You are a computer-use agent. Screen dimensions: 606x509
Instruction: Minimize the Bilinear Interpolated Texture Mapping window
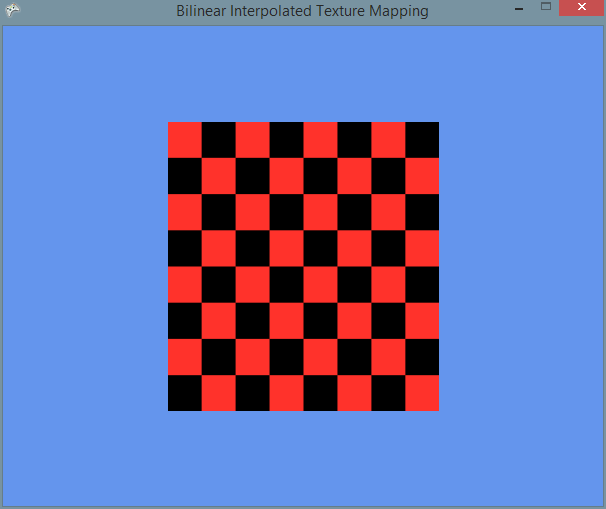519,9
